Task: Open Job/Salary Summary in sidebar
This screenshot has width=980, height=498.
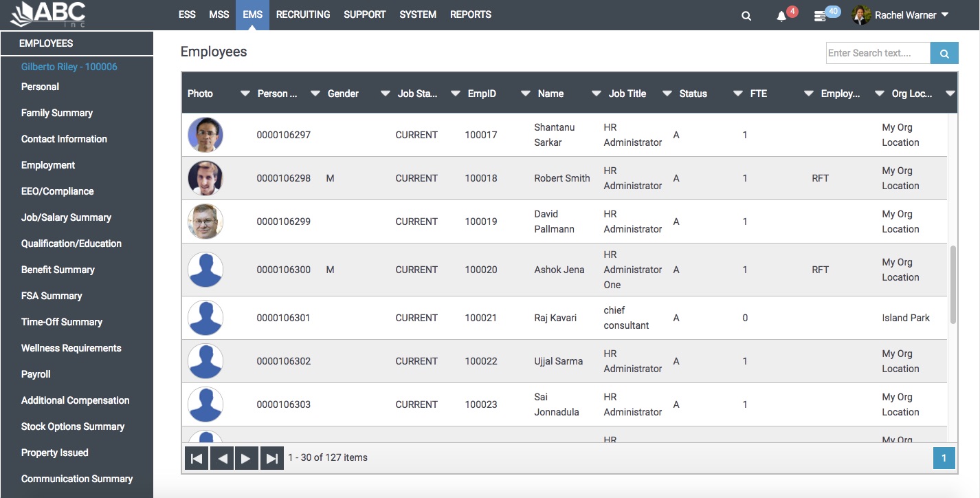Action: [x=66, y=217]
